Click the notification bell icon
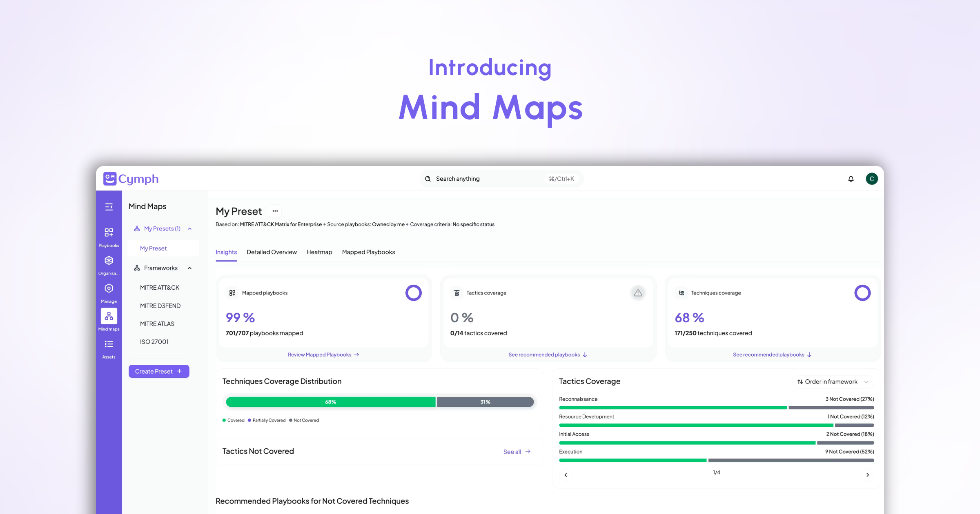Screen dimensions: 980x514 [851, 179]
